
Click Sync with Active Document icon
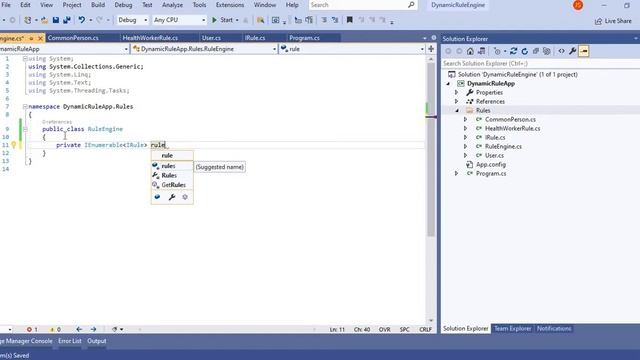(x=513, y=51)
